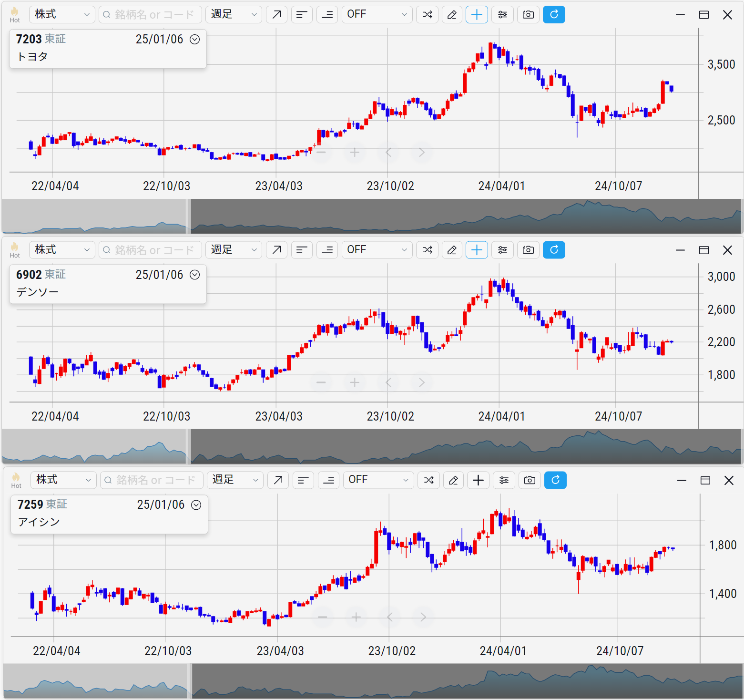
Task: Refresh the Denso chart with blue reload button
Action: 554,249
